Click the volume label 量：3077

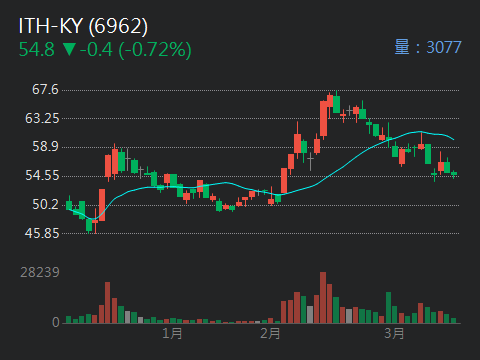(428, 47)
